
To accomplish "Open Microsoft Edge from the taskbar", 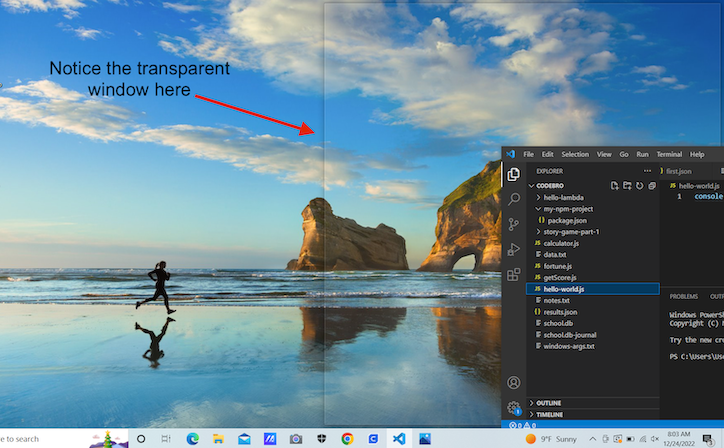I will (x=193, y=438).
